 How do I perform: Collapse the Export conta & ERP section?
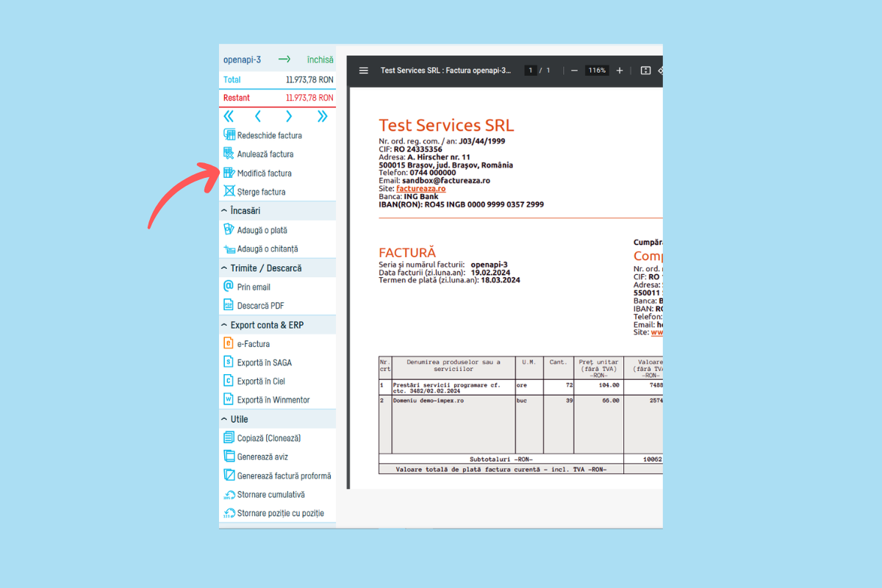point(224,325)
